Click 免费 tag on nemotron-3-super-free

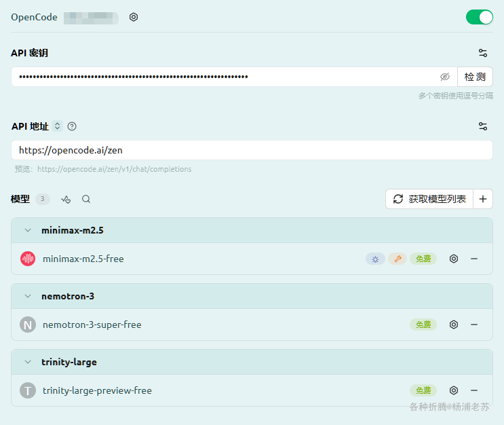423,325
